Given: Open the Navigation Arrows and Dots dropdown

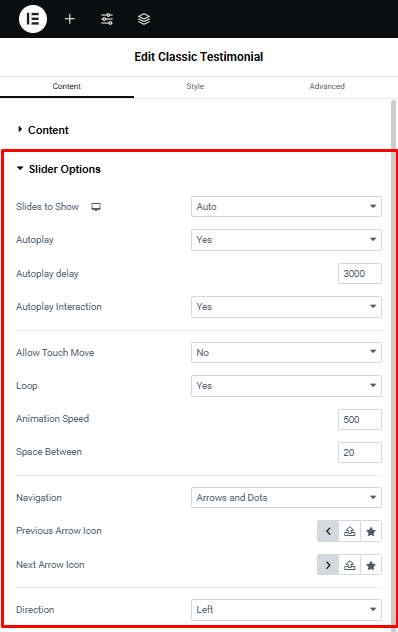Looking at the screenshot, I should (x=286, y=497).
